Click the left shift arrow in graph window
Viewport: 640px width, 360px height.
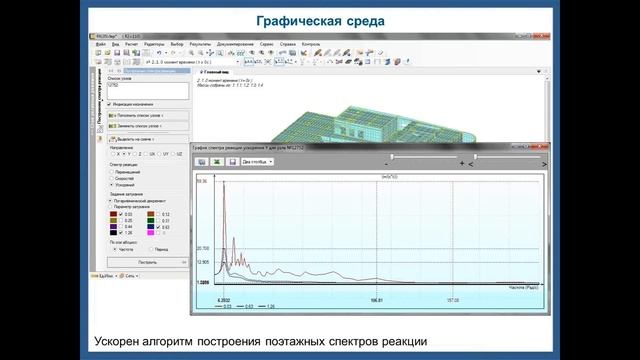[x=471, y=164]
